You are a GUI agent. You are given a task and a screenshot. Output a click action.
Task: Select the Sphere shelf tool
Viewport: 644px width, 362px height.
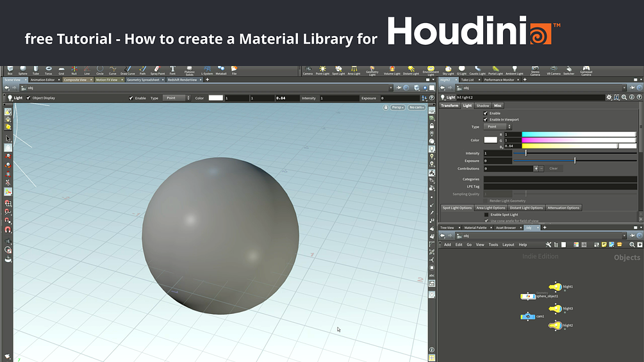(22, 70)
